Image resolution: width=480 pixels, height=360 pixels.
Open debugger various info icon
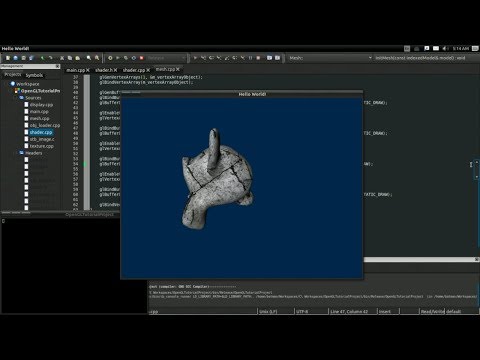pos(277,58)
